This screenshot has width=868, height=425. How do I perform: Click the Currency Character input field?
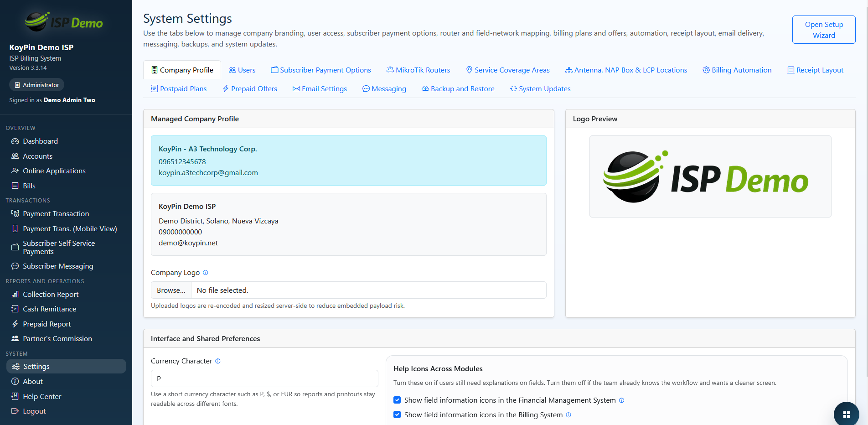(264, 378)
